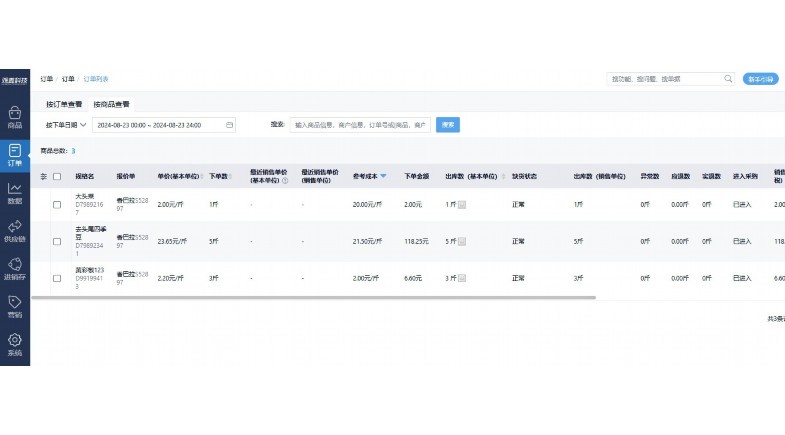Sort by 出库数 (基本单位) column arrows
Screen dimensions: 785x435
pyautogui.click(x=503, y=176)
